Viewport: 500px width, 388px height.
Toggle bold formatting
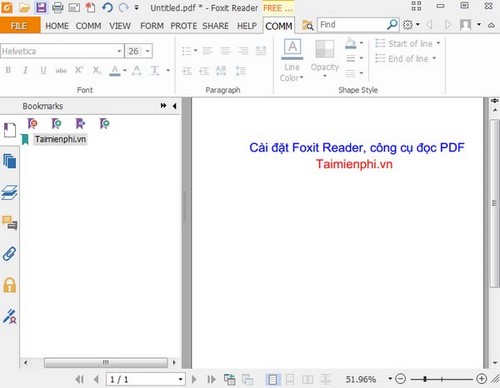pos(8,70)
